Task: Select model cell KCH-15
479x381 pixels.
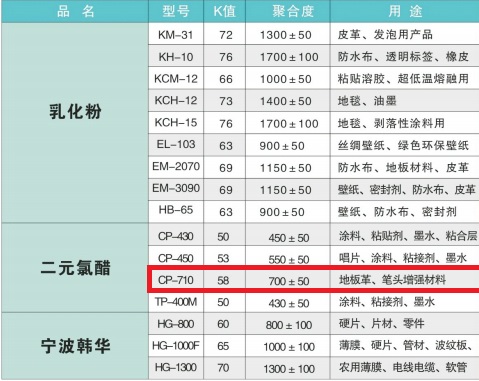Action: [x=176, y=123]
